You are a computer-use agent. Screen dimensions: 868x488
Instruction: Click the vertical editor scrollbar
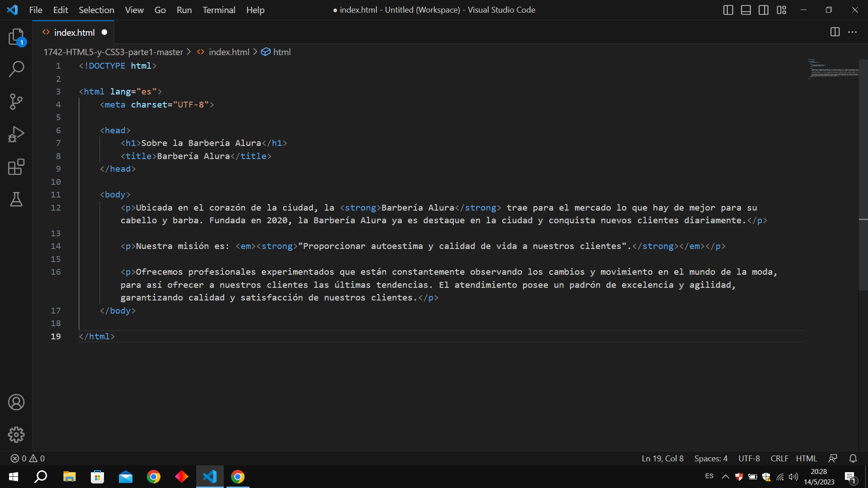click(x=863, y=175)
